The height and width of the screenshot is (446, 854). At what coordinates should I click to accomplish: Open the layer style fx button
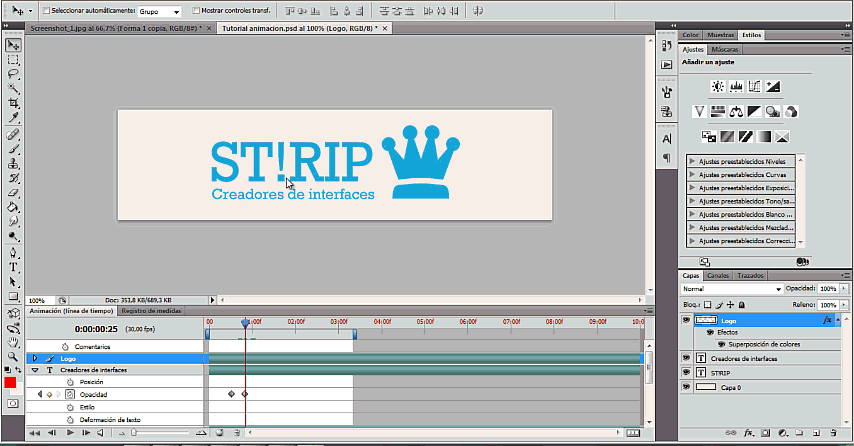point(749,433)
